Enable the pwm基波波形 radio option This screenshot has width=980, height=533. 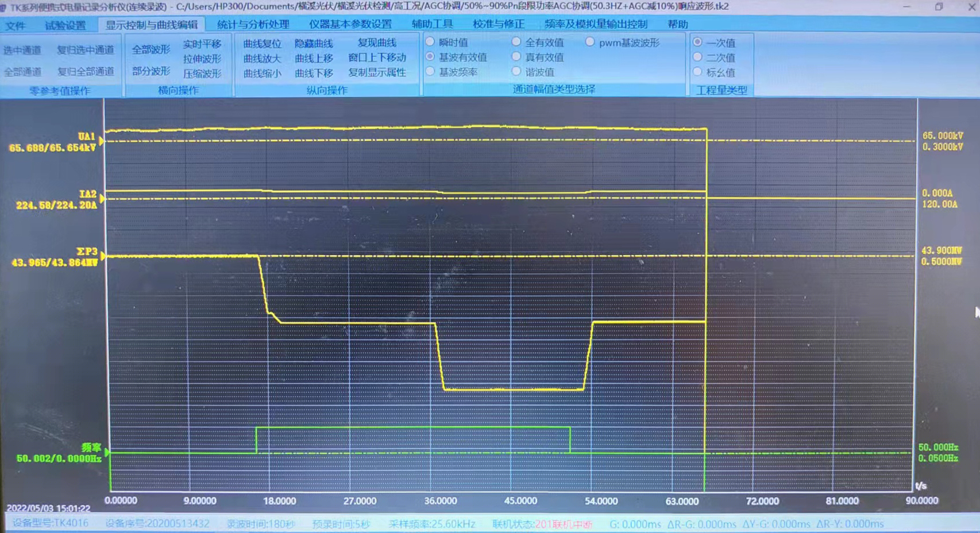tap(590, 42)
